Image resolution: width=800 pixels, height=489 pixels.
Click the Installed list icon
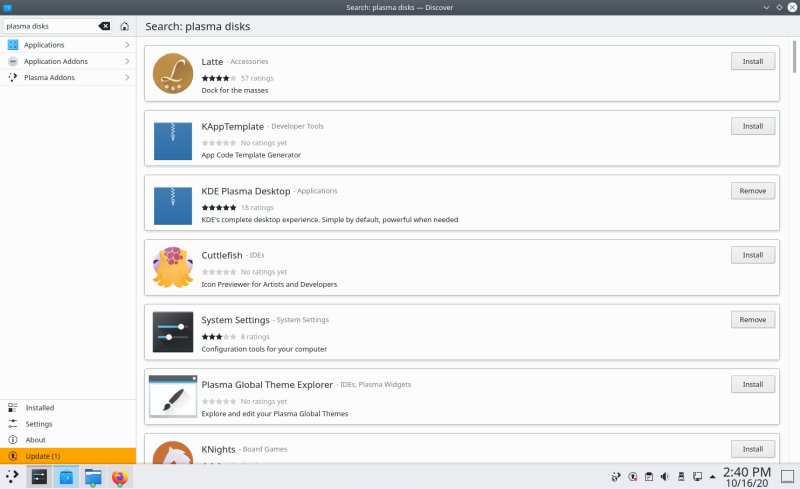tap(13, 407)
